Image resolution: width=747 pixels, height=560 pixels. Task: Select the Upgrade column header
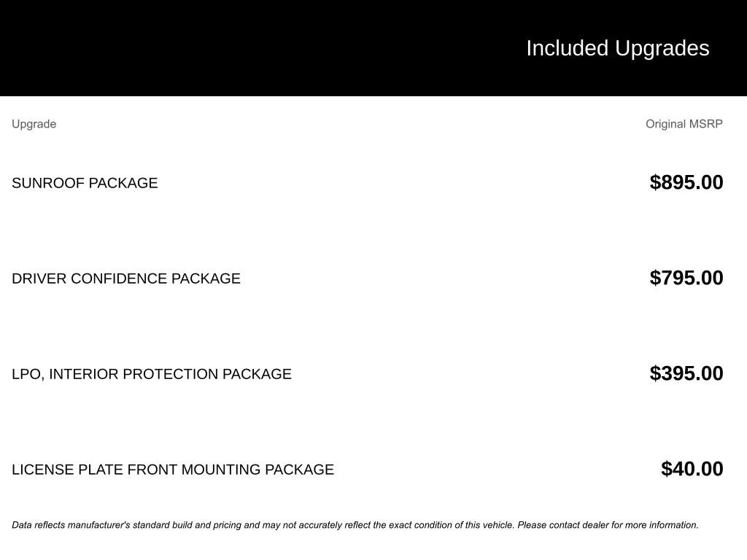[34, 124]
